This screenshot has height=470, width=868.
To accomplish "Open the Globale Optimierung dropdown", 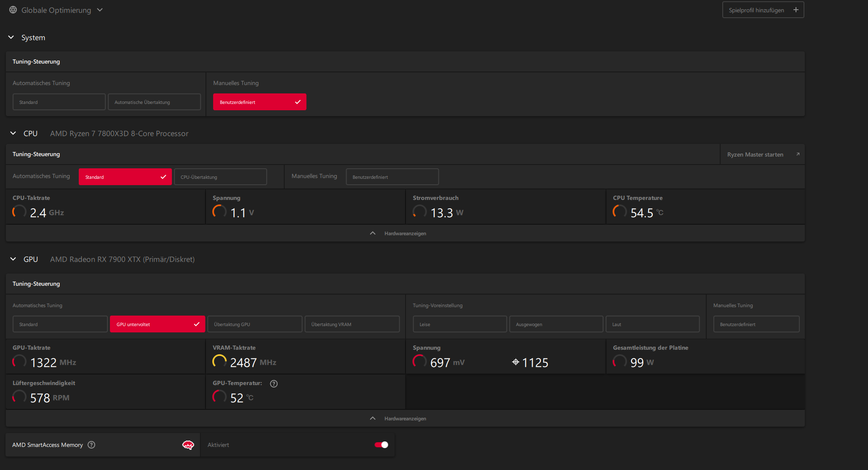I will [x=100, y=10].
